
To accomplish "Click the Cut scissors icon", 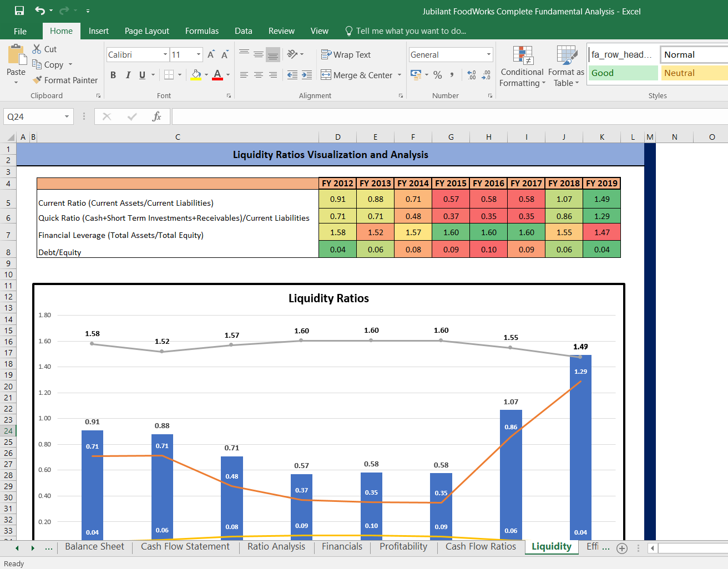I will coord(37,49).
